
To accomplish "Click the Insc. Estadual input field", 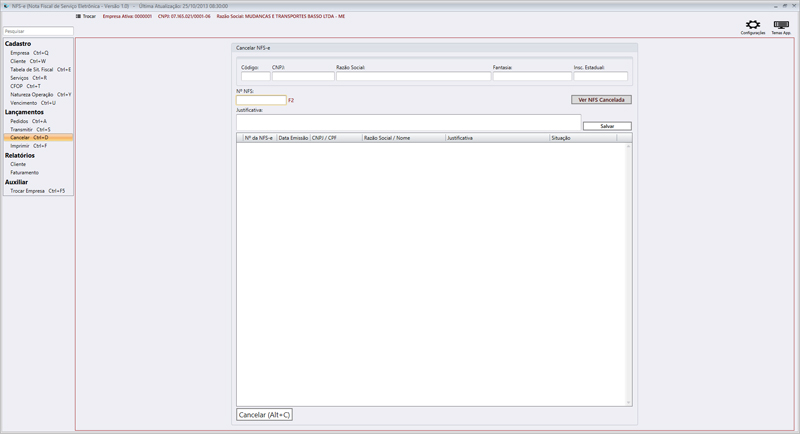I will tap(601, 76).
